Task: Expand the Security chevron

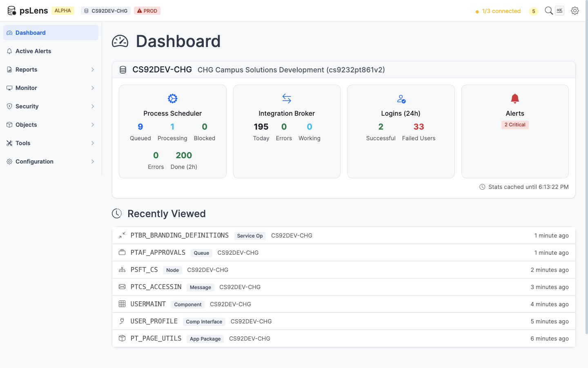Action: pyautogui.click(x=93, y=106)
